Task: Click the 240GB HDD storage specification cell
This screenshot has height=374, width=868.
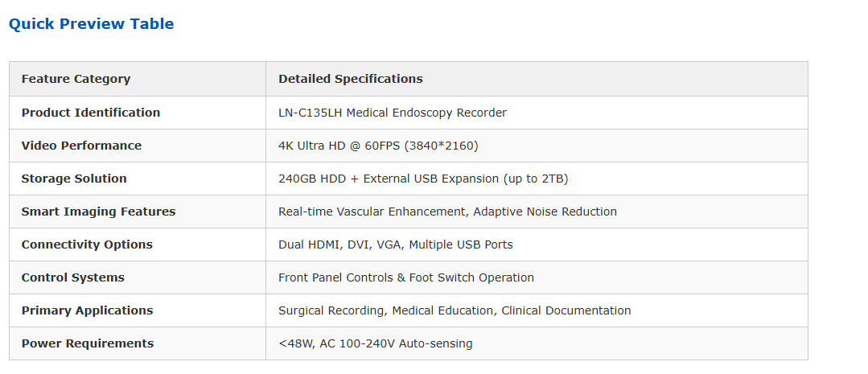Action: [x=423, y=179]
